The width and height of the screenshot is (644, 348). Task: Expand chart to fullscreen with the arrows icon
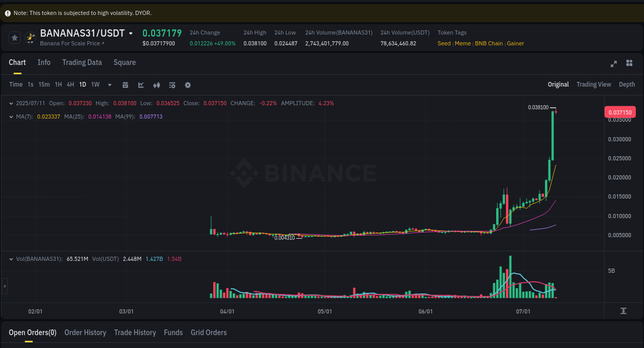tap(613, 63)
